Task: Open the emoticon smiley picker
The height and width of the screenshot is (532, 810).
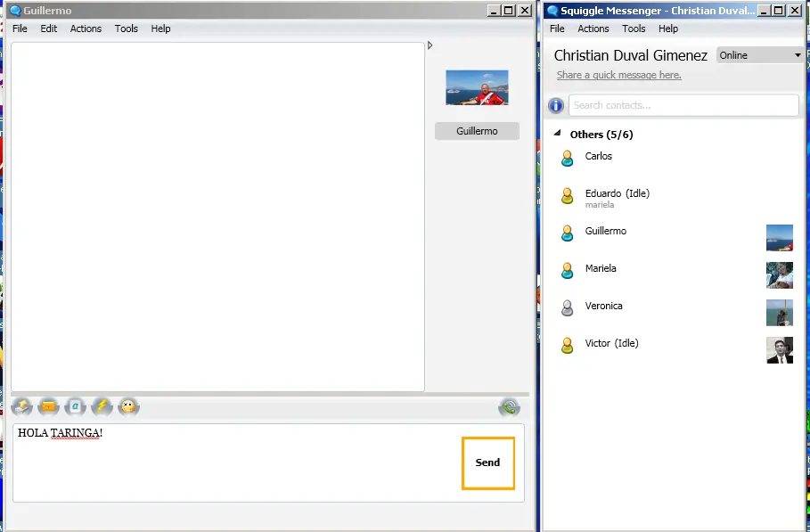Action: click(128, 407)
